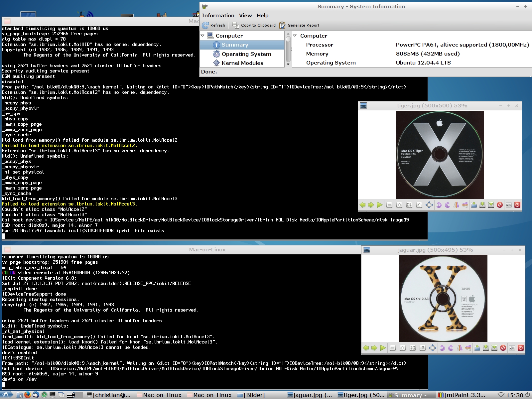Collapse the Computer section in details pane
532x399 pixels.
pos(295,36)
